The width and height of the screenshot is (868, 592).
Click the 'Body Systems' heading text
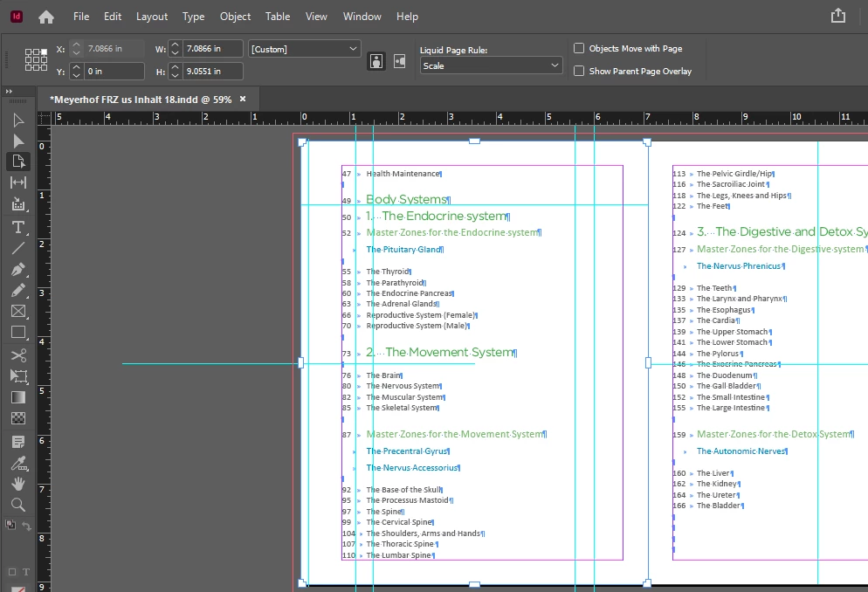pyautogui.click(x=406, y=199)
